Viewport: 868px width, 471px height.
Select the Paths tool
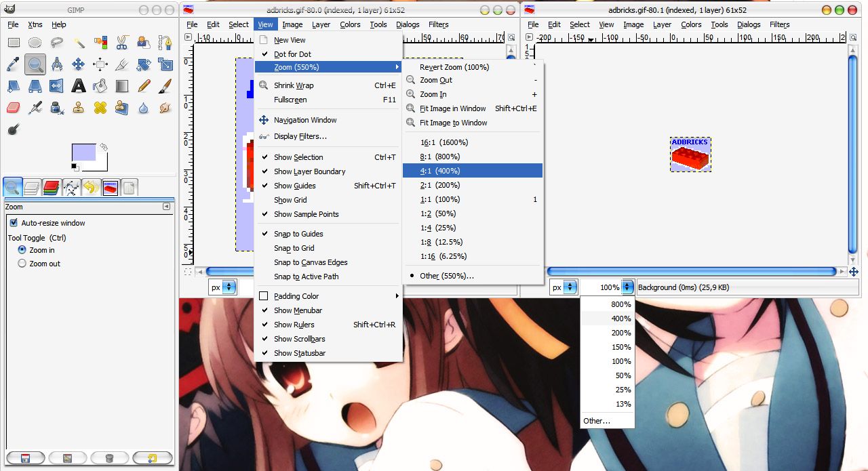click(x=165, y=43)
